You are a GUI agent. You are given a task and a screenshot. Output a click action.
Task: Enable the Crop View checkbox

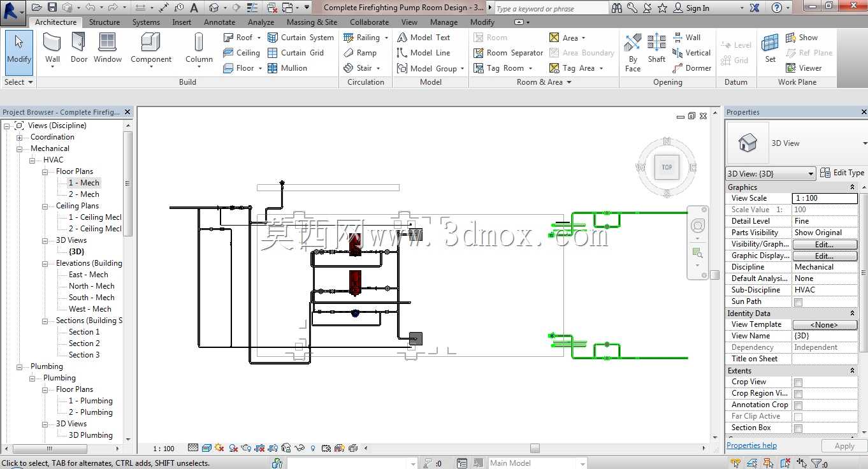click(x=798, y=382)
